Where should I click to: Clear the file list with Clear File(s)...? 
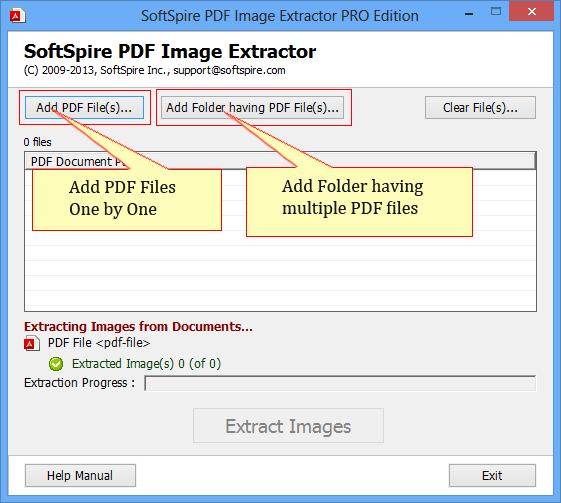point(480,107)
